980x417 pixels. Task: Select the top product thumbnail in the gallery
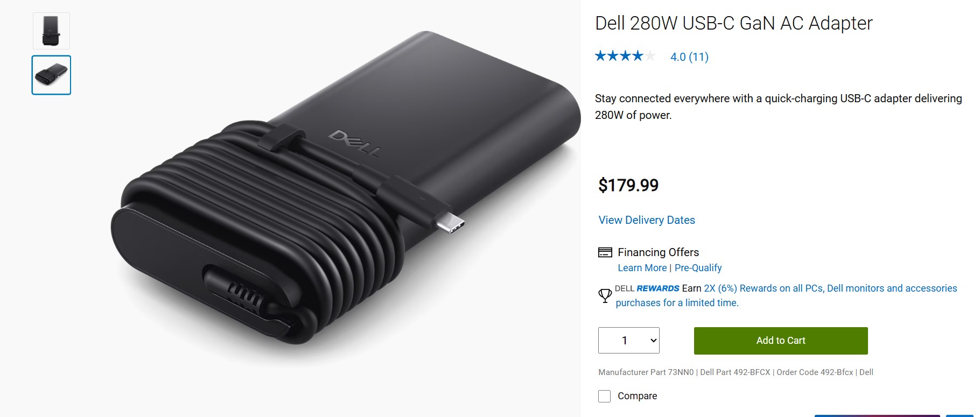click(51, 31)
